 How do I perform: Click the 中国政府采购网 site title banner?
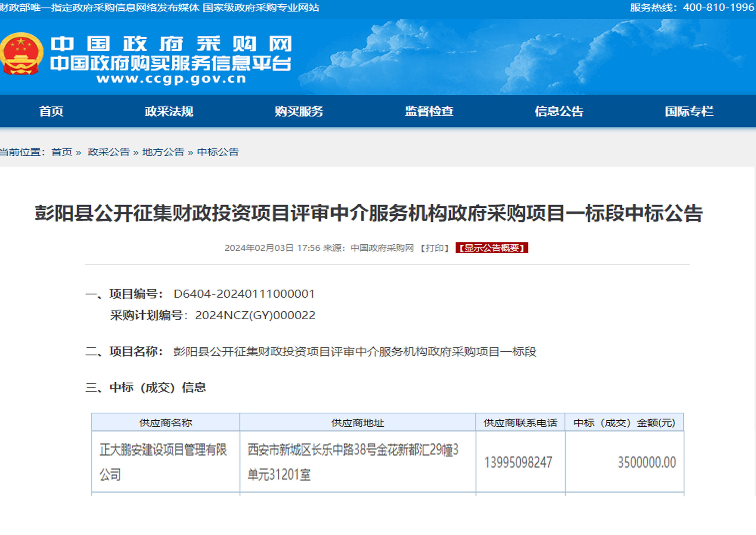click(171, 44)
